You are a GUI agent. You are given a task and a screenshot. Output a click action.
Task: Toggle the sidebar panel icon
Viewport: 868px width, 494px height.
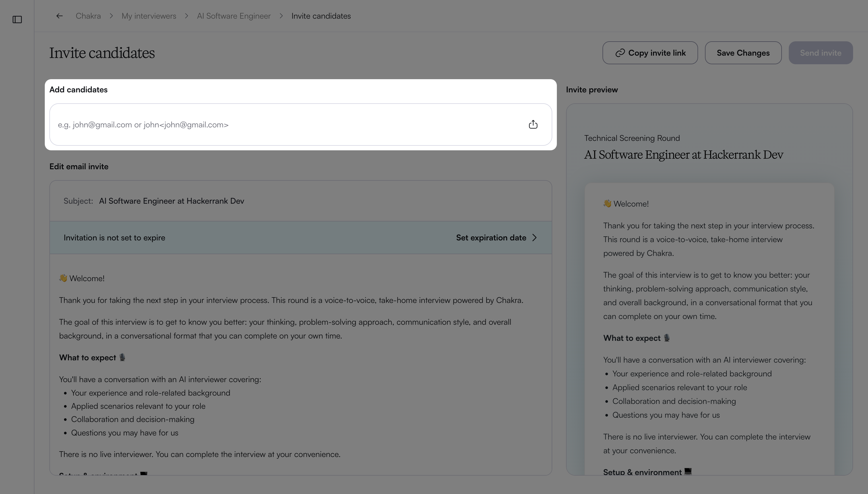pyautogui.click(x=17, y=19)
